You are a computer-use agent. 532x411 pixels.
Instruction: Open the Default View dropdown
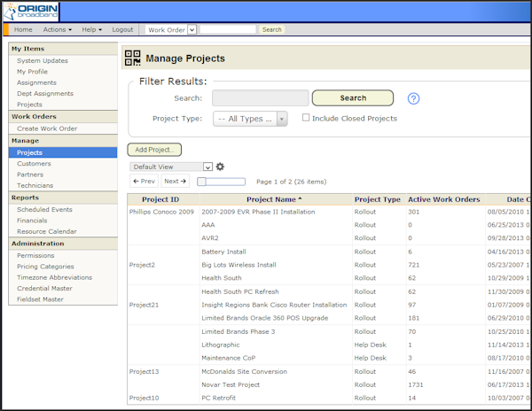pyautogui.click(x=171, y=167)
